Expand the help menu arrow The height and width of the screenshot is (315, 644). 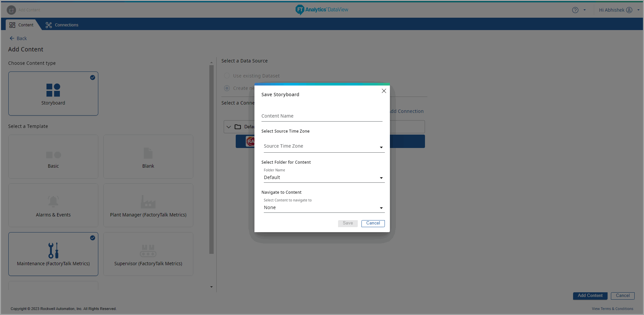click(x=584, y=10)
